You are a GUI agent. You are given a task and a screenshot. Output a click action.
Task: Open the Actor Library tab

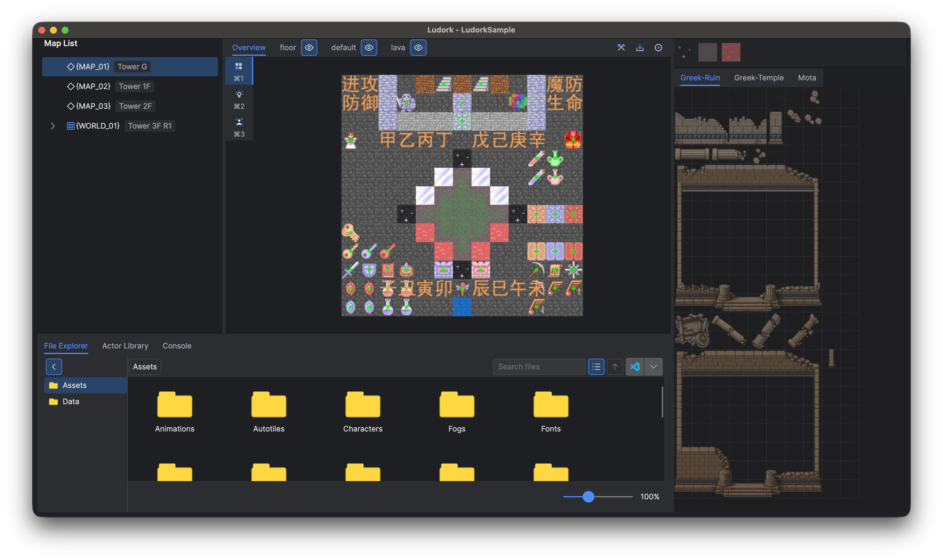[x=125, y=346]
